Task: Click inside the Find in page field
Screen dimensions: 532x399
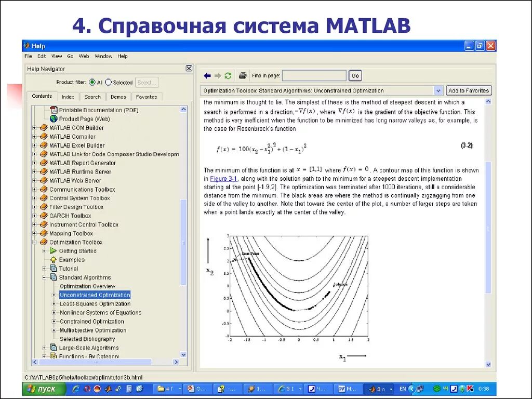Action: [x=314, y=76]
